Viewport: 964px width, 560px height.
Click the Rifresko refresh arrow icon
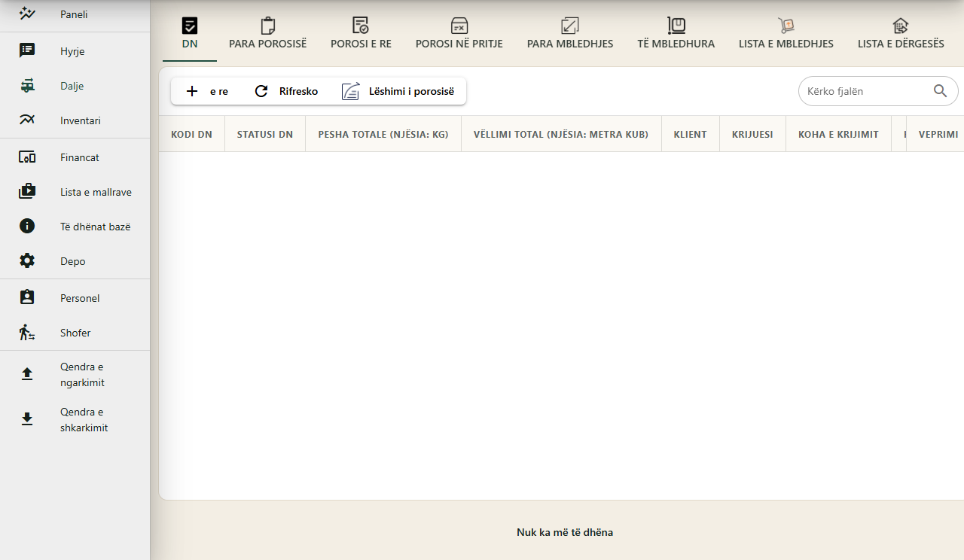pyautogui.click(x=261, y=91)
